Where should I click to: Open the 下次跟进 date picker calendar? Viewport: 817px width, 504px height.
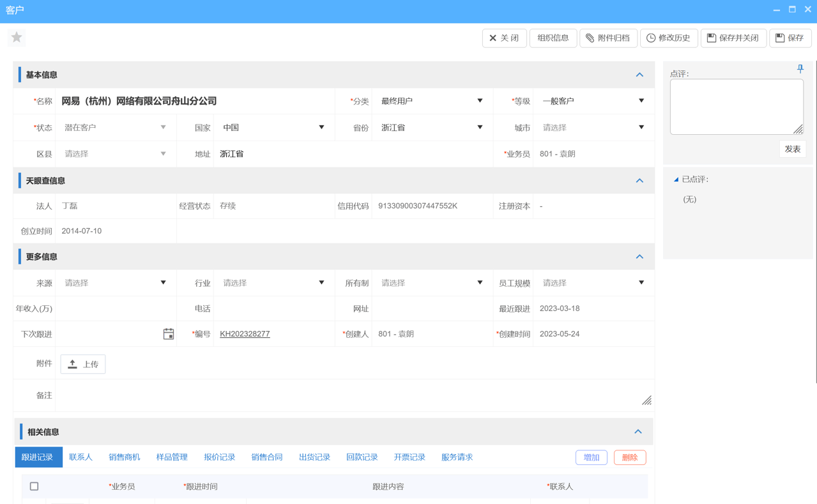click(x=168, y=333)
